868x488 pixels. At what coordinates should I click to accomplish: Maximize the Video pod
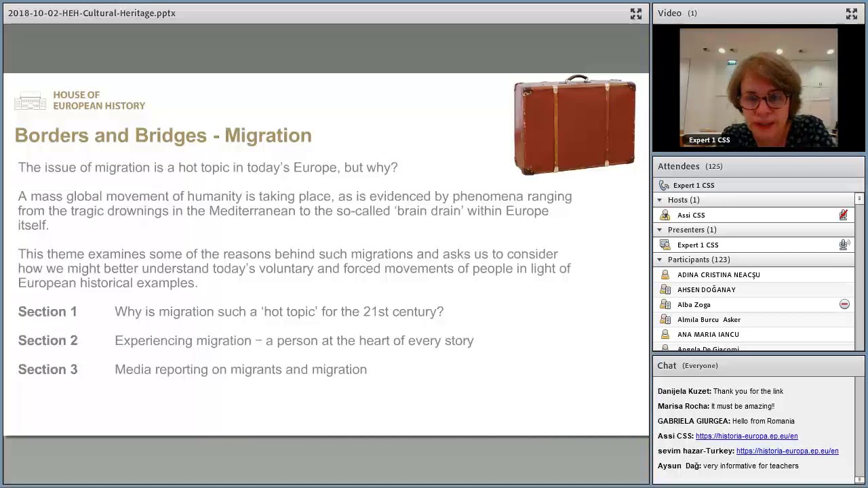pyautogui.click(x=851, y=14)
